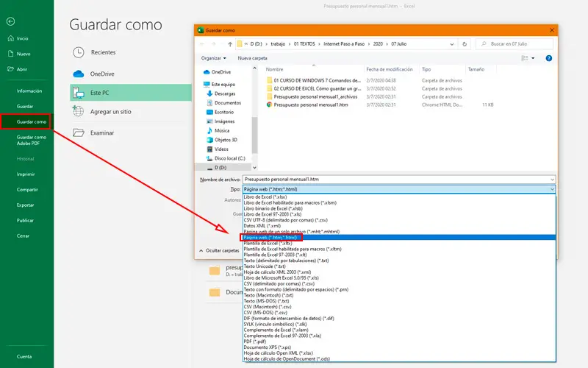Open Publicar in the sidebar
The image size is (588, 368).
coord(25,220)
